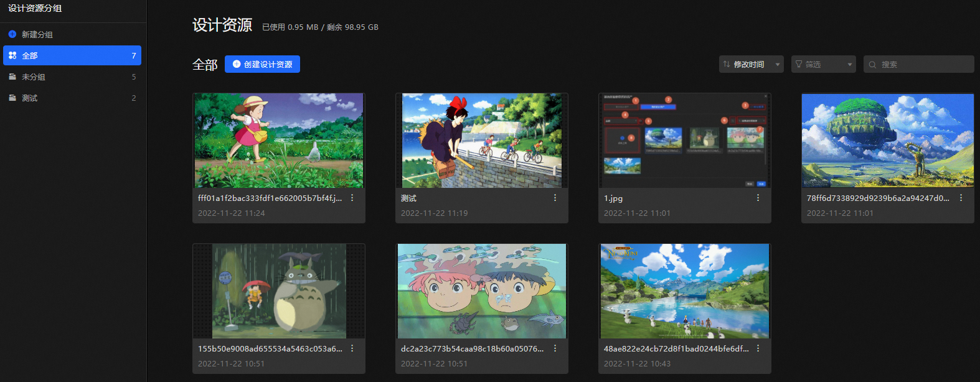Open the 测试 group in sidebar
980x382 pixels.
click(72, 98)
